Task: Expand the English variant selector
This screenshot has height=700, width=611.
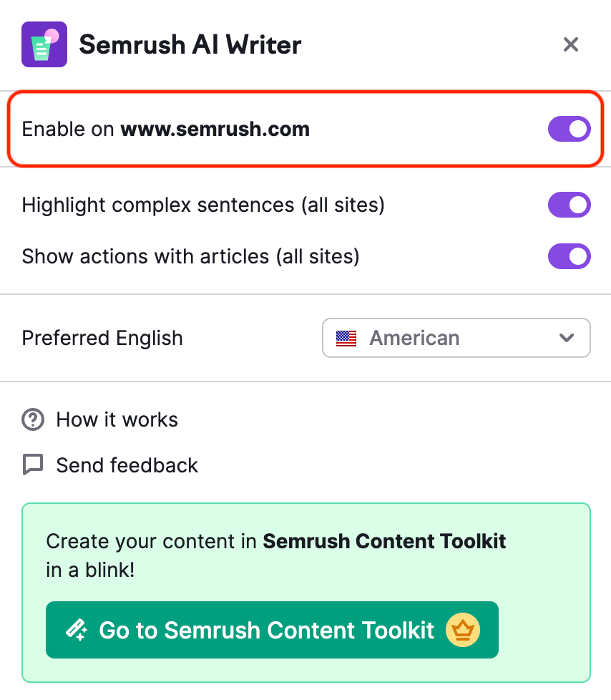Action: 456,338
